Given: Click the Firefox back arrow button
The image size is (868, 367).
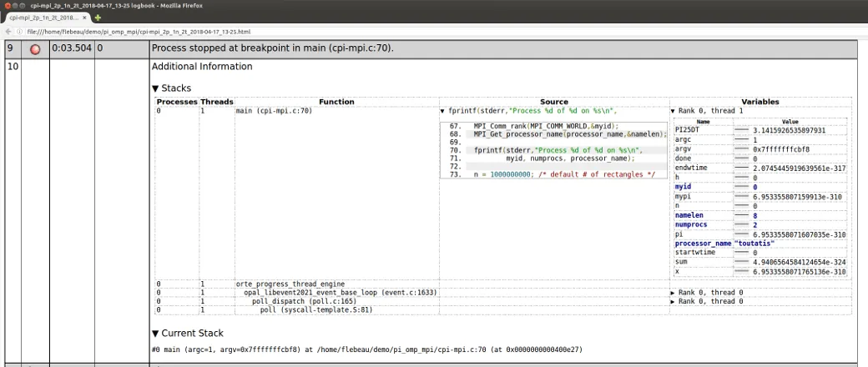Looking at the screenshot, I should [8, 30].
